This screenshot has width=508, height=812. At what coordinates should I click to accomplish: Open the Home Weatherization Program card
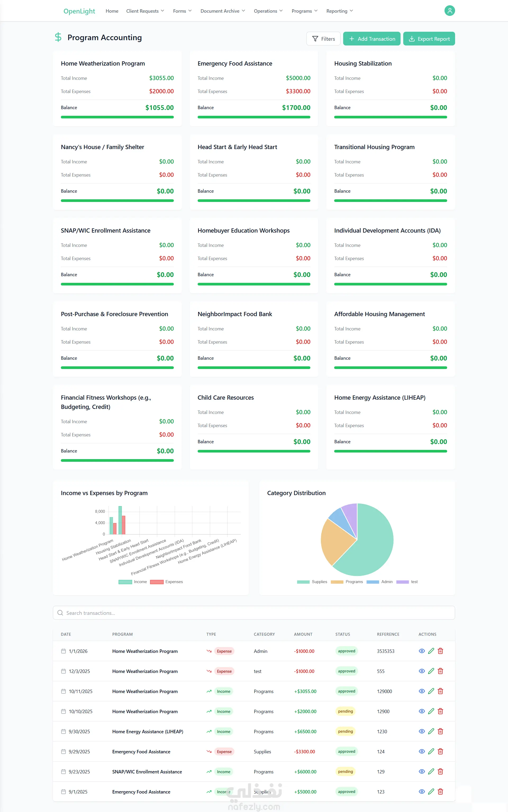(117, 89)
